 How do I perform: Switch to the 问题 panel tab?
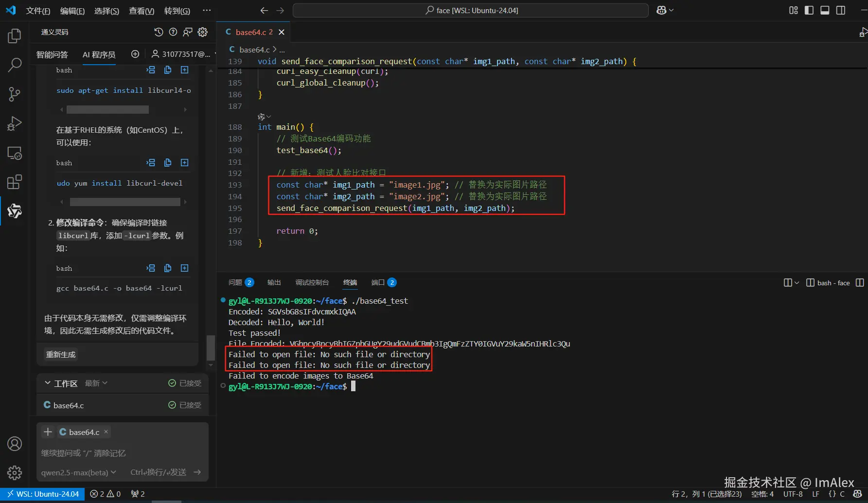click(x=235, y=282)
